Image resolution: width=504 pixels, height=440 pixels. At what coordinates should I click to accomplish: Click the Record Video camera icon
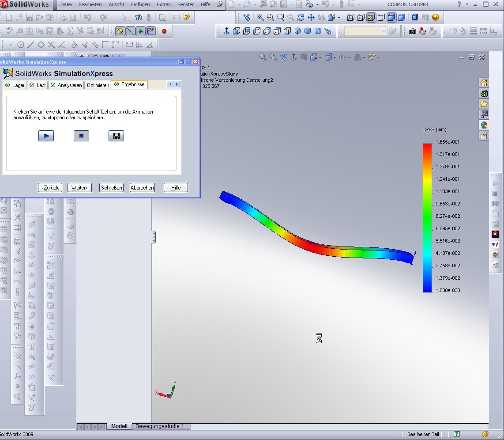point(423,31)
